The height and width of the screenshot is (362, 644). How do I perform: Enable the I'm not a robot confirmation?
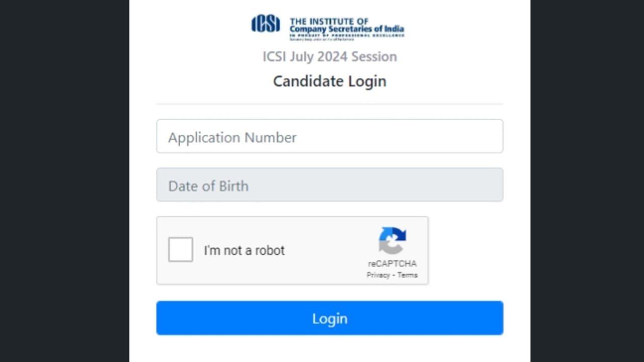(180, 249)
